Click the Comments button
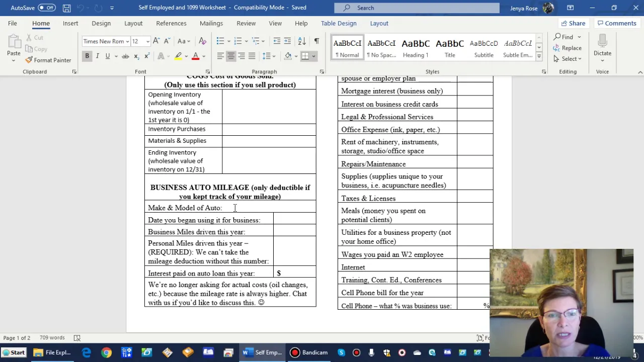The width and height of the screenshot is (644, 362). click(616, 23)
